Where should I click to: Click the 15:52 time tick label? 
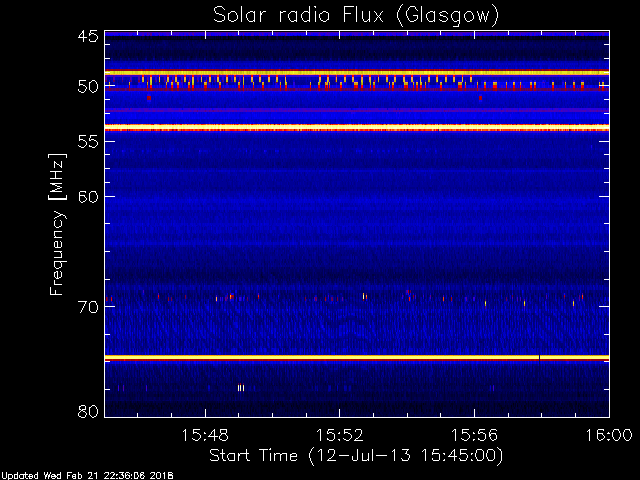click(340, 436)
